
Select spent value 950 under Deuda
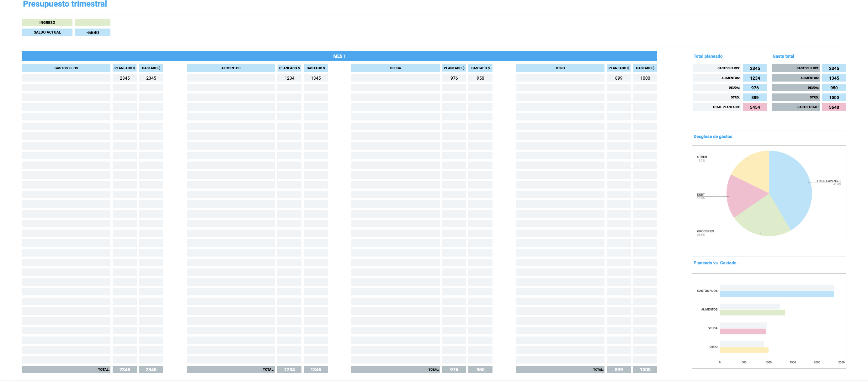coord(480,78)
